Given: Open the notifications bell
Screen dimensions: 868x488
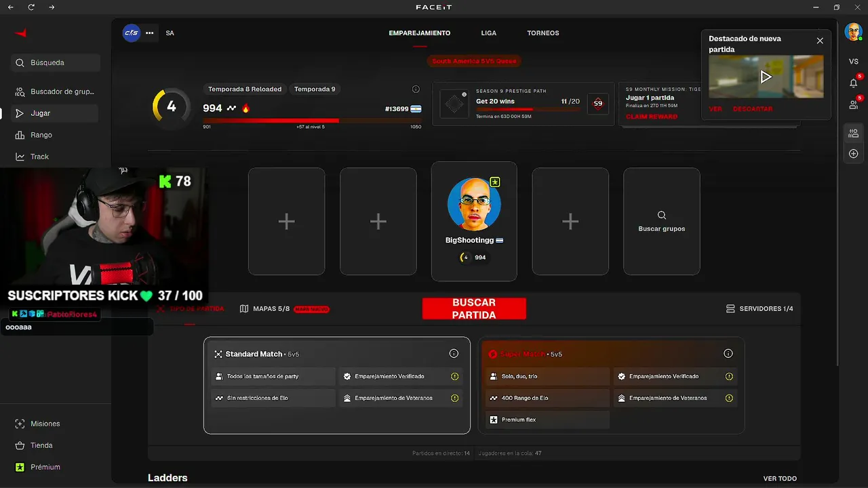Looking at the screenshot, I should 854,83.
